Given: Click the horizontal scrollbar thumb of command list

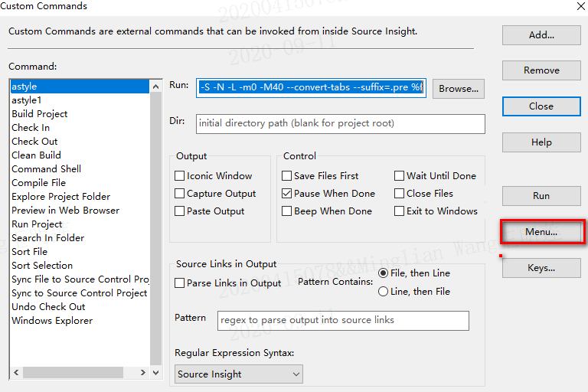Looking at the screenshot, I should 73,373.
